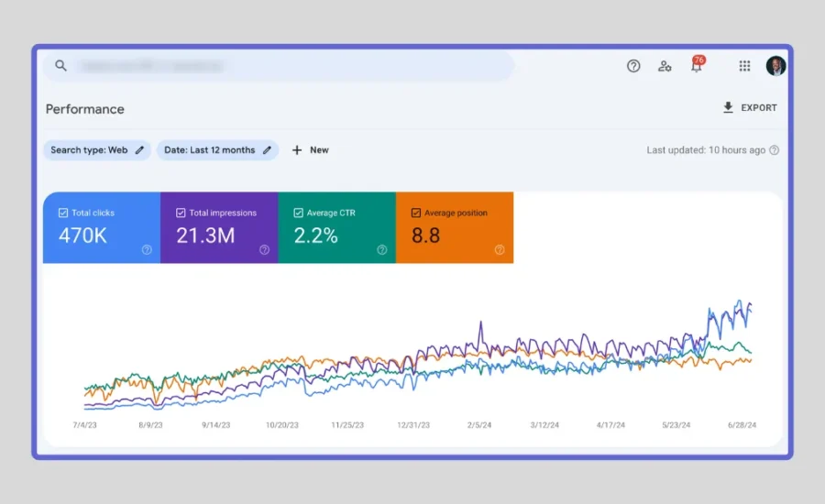The height and width of the screenshot is (504, 825).
Task: Click help icon in Average position card
Action: (500, 249)
